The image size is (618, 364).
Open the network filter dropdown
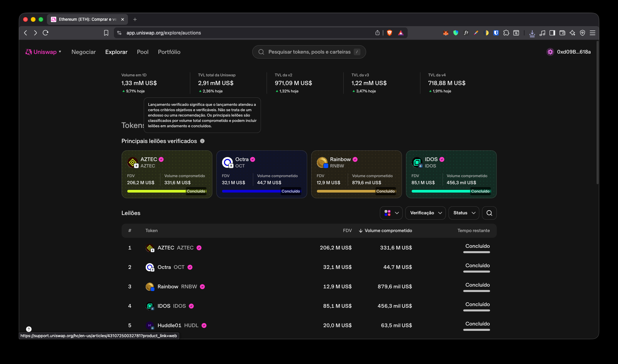coord(391,213)
